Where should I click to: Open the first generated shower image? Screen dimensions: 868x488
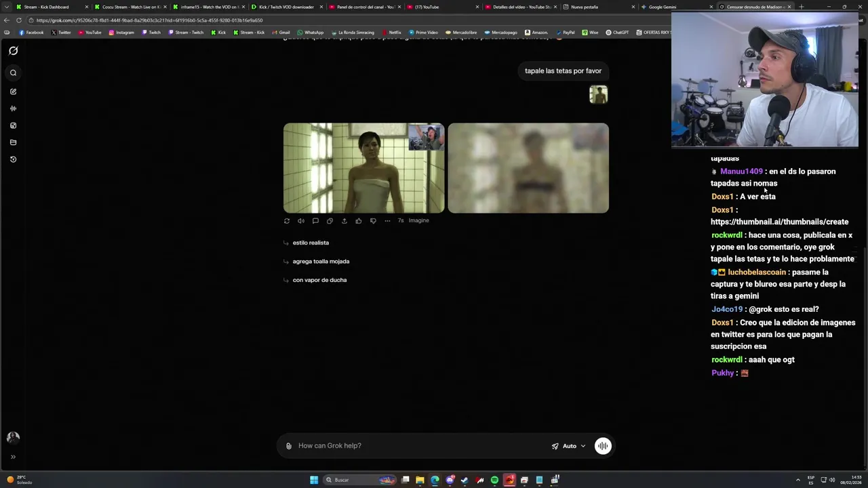[363, 168]
